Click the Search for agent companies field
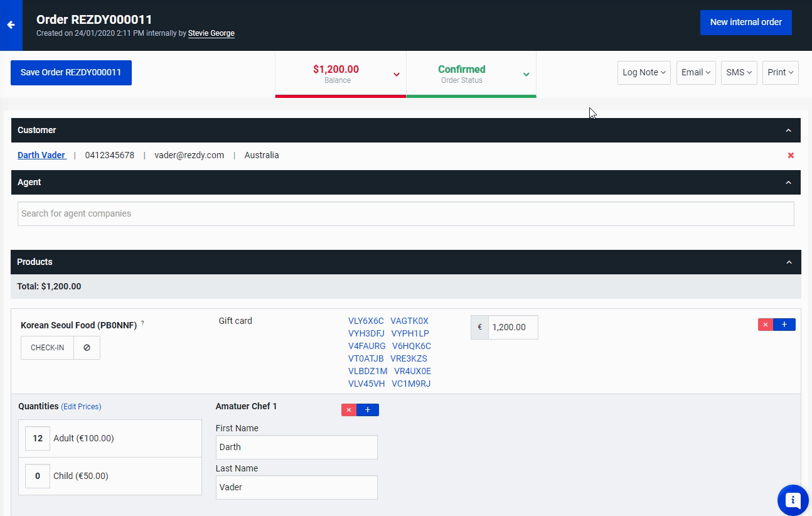 405,213
